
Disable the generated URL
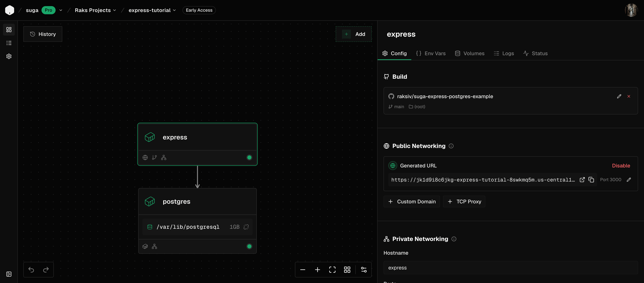(x=621, y=166)
